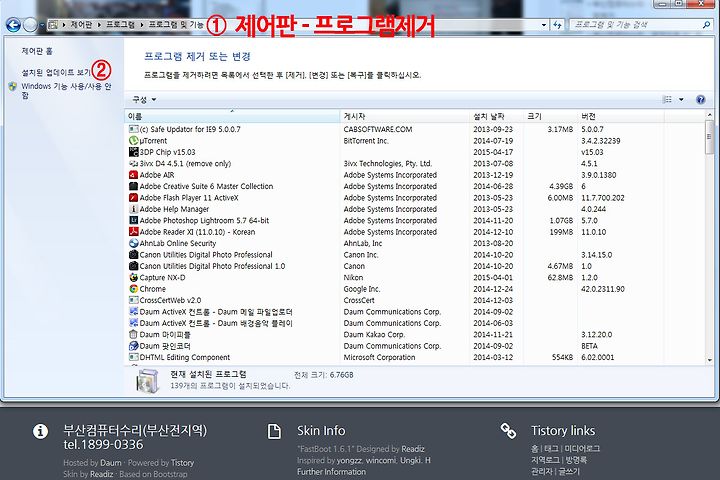Screen dimensions: 720x480
Task: Open the 제어판 홈 link
Action: pyautogui.click(x=37, y=51)
